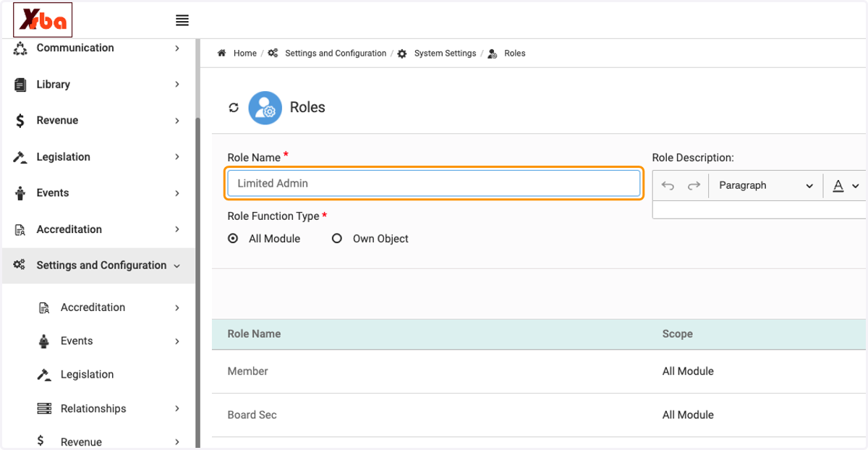
Task: Click the Xrba logo
Action: click(43, 21)
